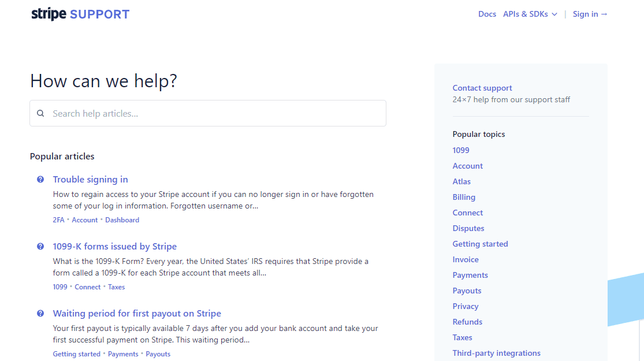Screen dimensions: 644x361
Task: Click the Stripe Support logo
Action: [x=80, y=14]
